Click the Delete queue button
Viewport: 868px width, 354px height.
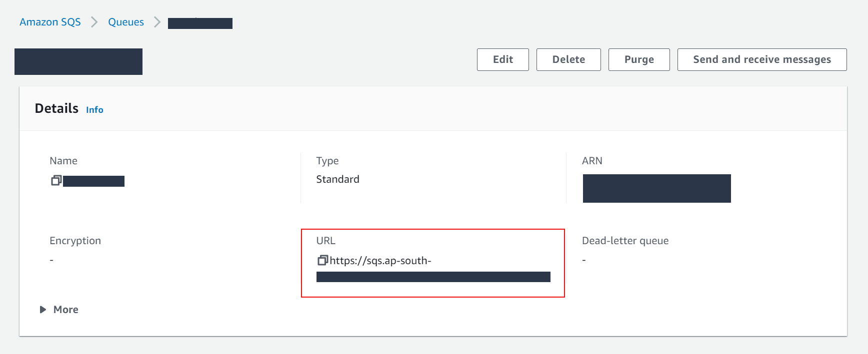click(568, 59)
